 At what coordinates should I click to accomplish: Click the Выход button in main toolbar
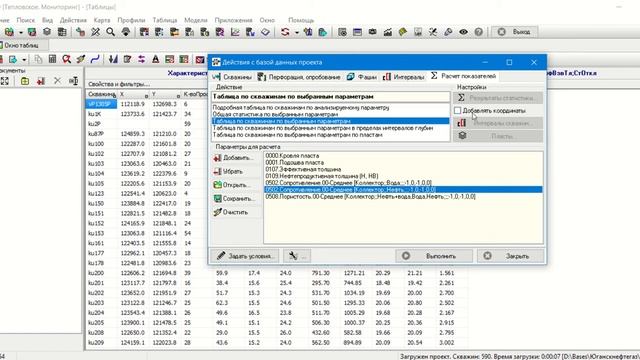pos(515,32)
